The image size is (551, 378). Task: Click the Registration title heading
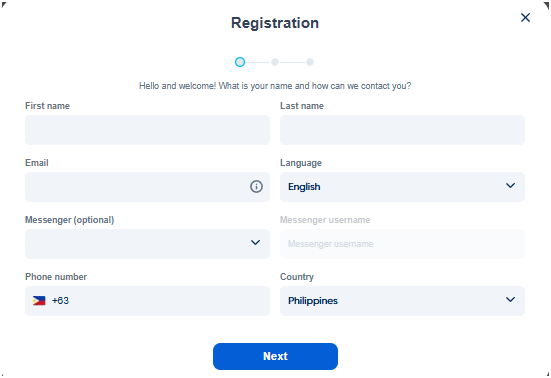click(x=275, y=23)
